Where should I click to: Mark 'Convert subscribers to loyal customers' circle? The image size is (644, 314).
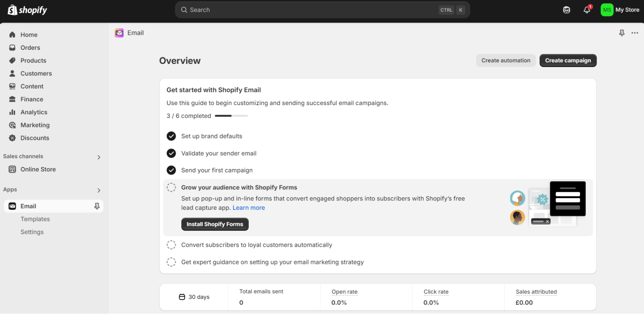coord(171,245)
